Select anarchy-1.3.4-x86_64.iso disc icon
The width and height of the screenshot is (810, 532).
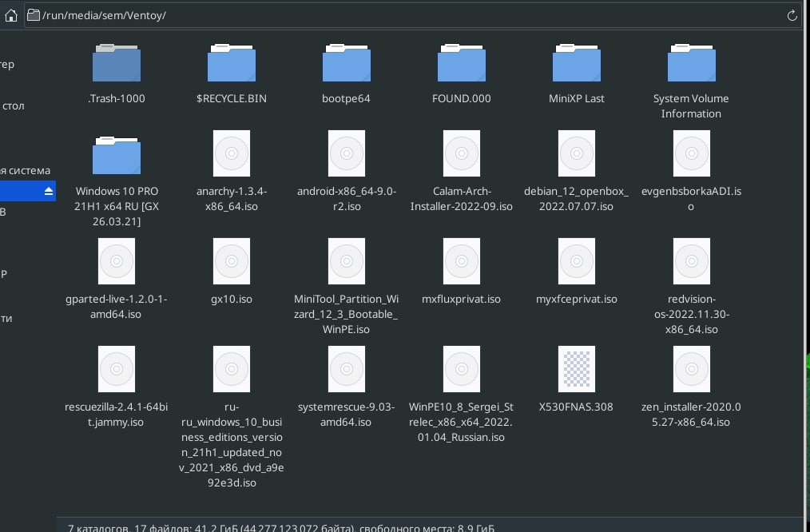232,153
